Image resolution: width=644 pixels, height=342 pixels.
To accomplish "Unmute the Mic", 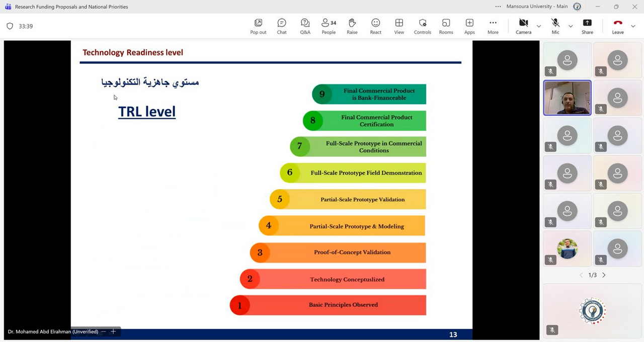I will point(555,26).
